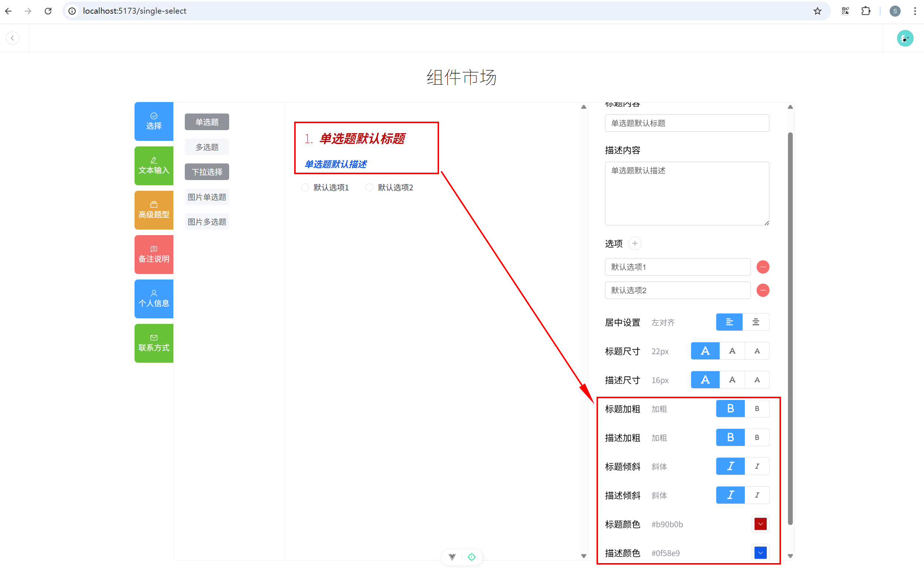The image size is (924, 569).
Task: Disable description italic with the unselected I
Action: point(757,495)
